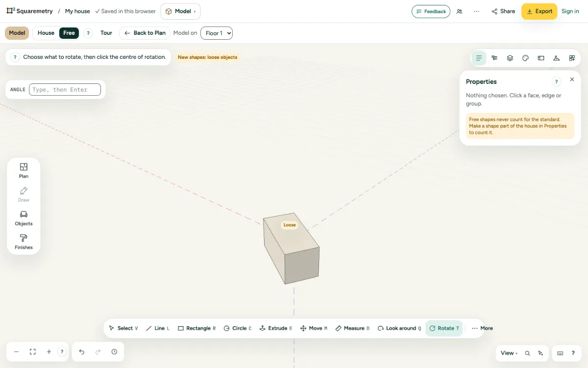Screen dimensions: 588x368
Task: Activate the Circle tool
Action: (x=238, y=328)
